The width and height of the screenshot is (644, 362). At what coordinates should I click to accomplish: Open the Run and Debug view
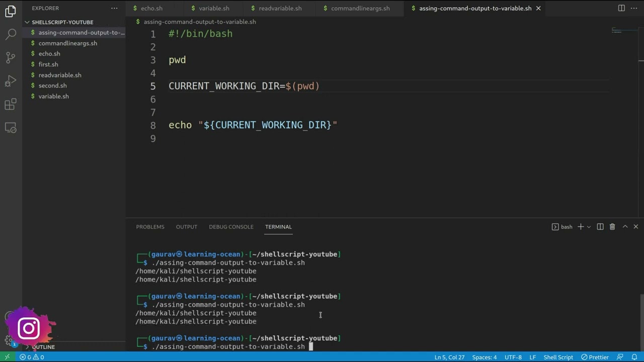pyautogui.click(x=11, y=81)
